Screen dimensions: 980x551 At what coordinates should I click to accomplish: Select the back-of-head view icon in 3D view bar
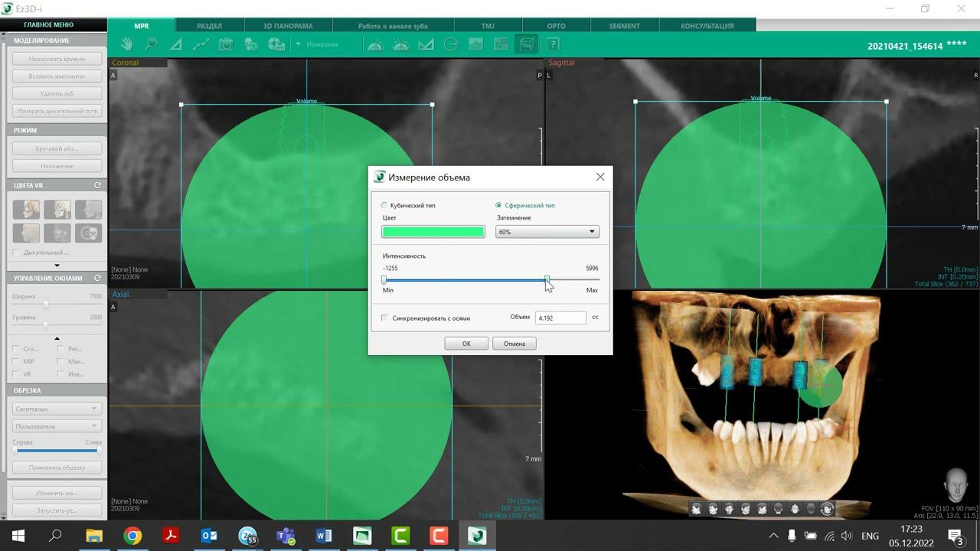779,509
